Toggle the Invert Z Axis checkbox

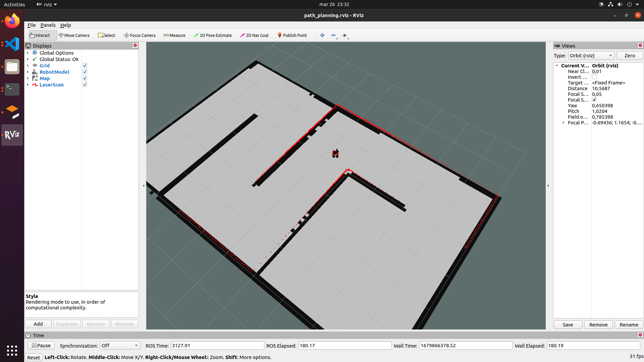click(594, 77)
